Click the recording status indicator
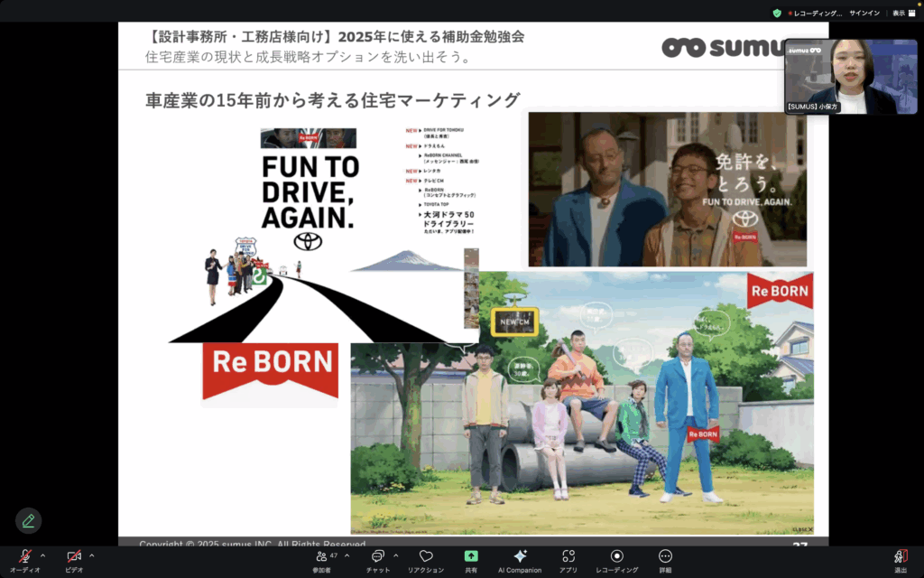This screenshot has height=578, width=924. click(x=815, y=13)
